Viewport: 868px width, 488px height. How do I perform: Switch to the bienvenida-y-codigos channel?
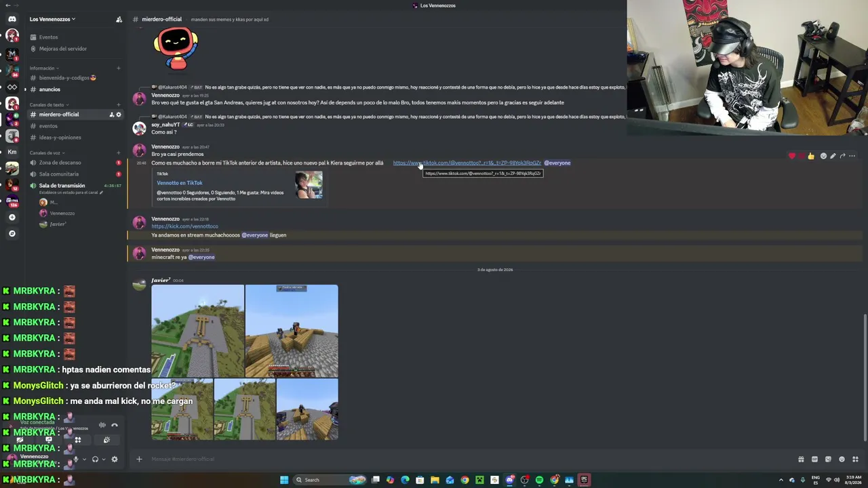(x=63, y=78)
